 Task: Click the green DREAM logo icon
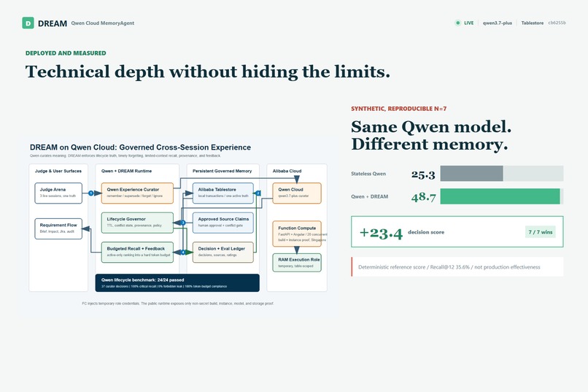(28, 23)
